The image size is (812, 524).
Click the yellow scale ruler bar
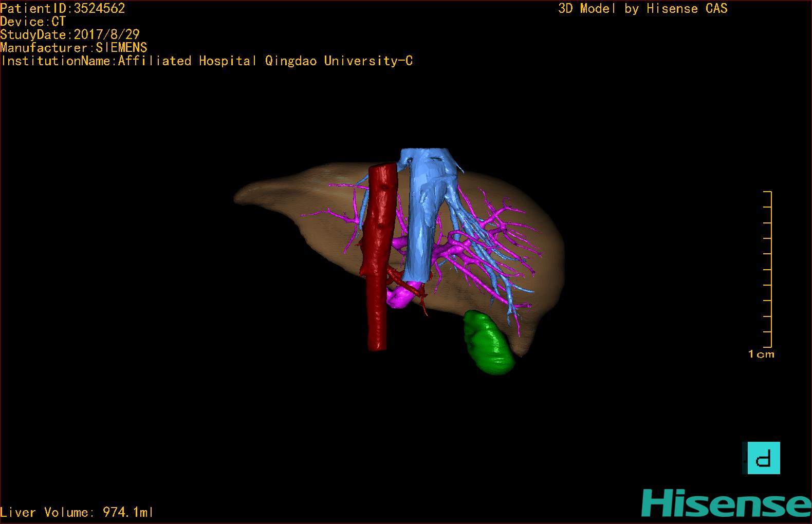tap(768, 269)
